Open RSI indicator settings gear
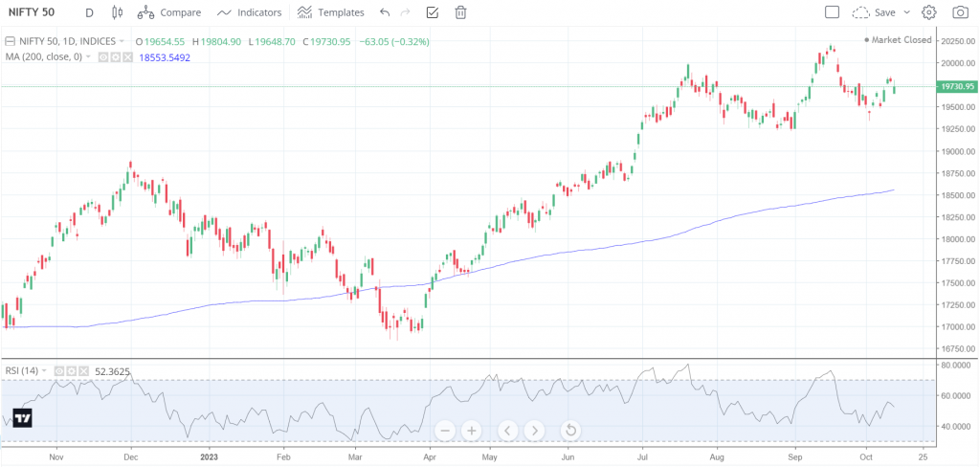 71,370
